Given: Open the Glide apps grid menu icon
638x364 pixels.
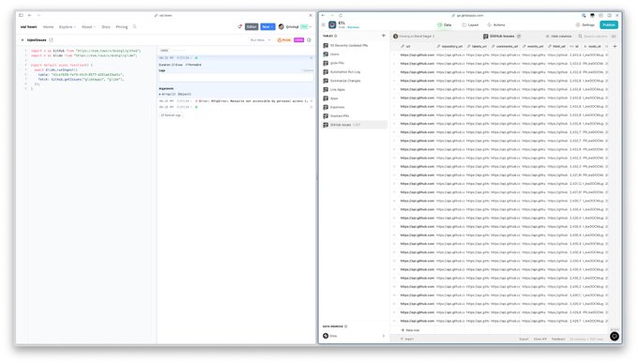Looking at the screenshot, I should click(x=324, y=24).
